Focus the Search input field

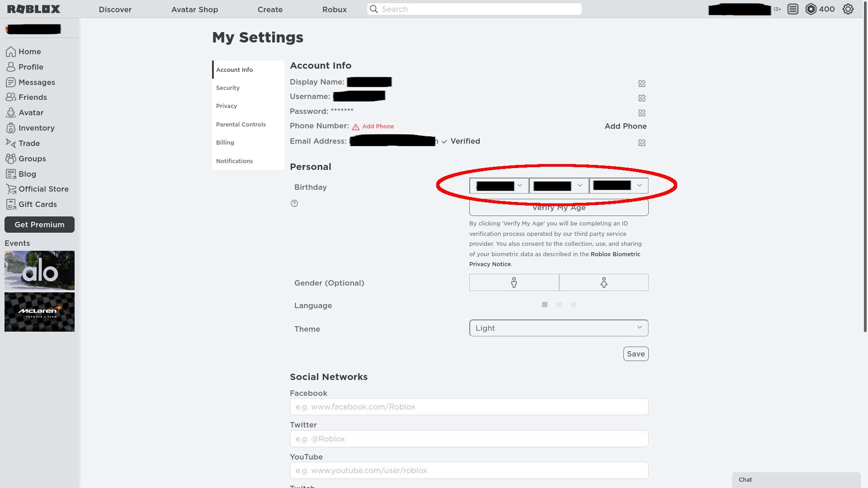[x=475, y=9]
